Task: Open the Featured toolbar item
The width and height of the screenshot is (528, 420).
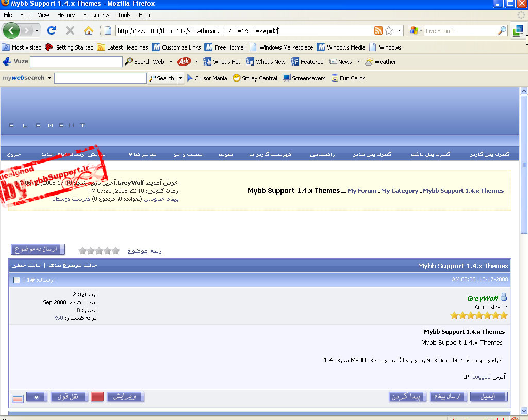Action: coord(307,62)
